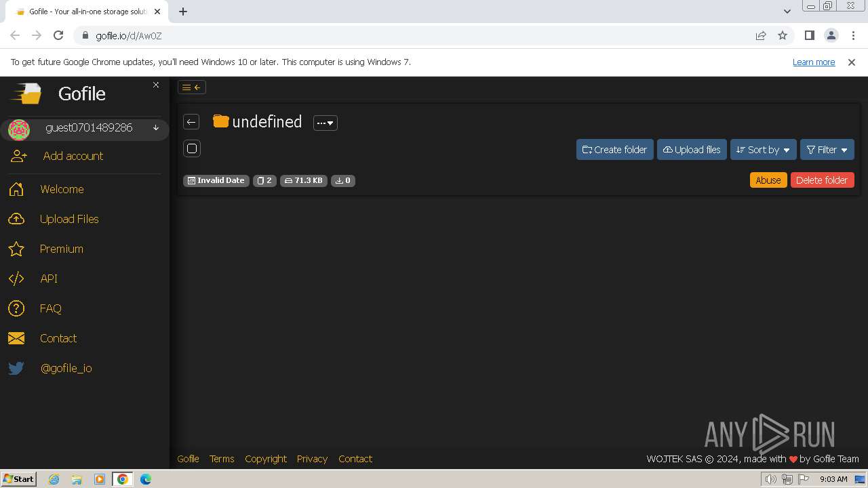Screen dimensions: 868x488
Task: Bookmark the page with the star icon
Action: coord(783,36)
